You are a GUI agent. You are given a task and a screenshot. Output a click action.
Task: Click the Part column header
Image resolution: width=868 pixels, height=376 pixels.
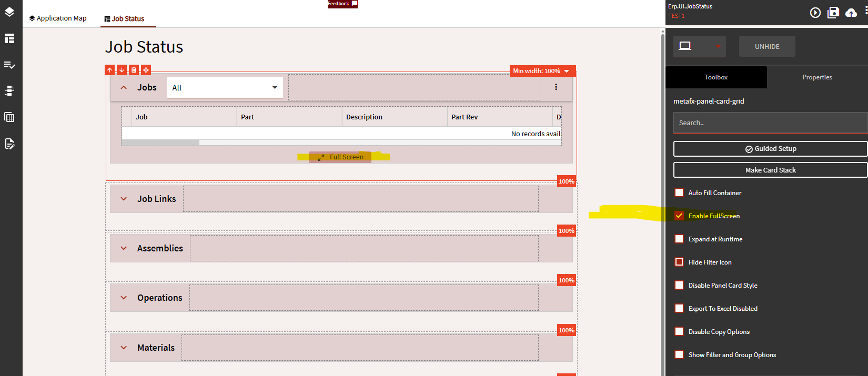289,117
